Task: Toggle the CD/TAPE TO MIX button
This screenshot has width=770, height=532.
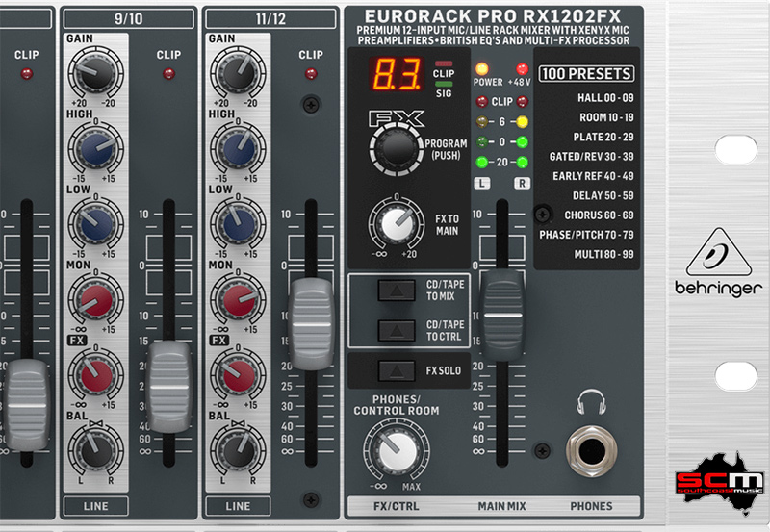Action: click(x=397, y=290)
